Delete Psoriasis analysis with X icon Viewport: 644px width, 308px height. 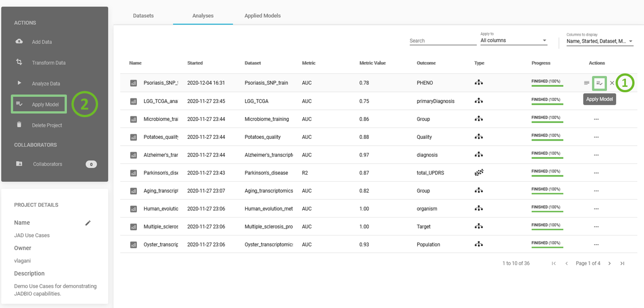tap(612, 83)
